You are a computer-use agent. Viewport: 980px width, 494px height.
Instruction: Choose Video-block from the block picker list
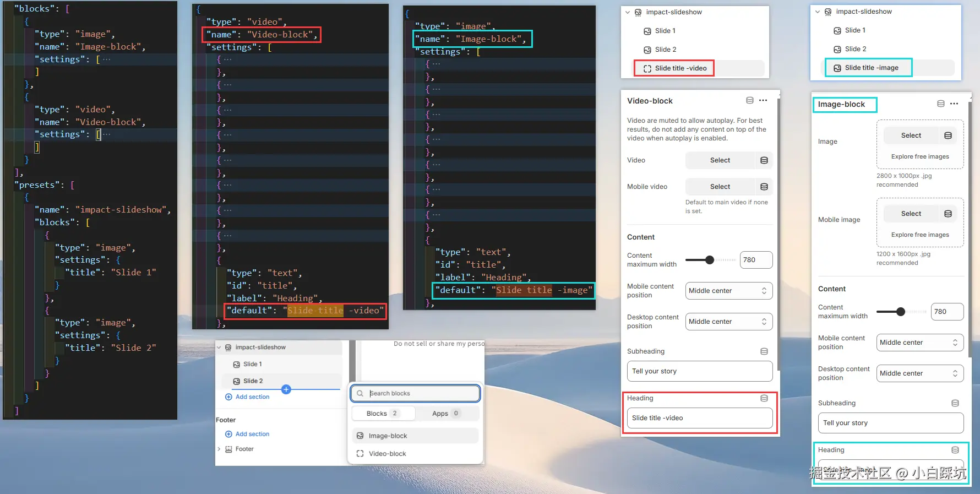(x=415, y=454)
